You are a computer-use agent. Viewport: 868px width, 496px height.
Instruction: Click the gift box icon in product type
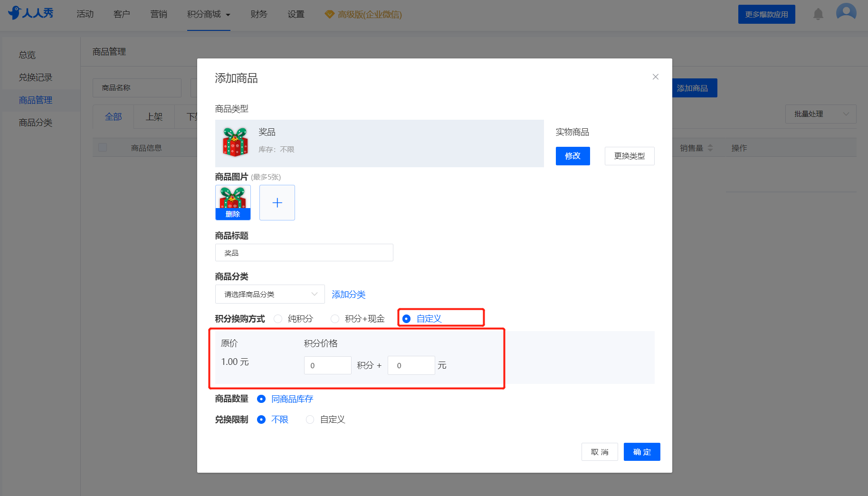(x=236, y=142)
